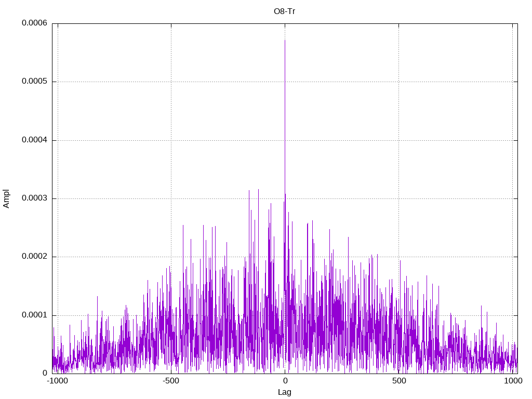Click y-axis tick value 0.0004
Screen dimensions: 532x399
tap(34, 140)
